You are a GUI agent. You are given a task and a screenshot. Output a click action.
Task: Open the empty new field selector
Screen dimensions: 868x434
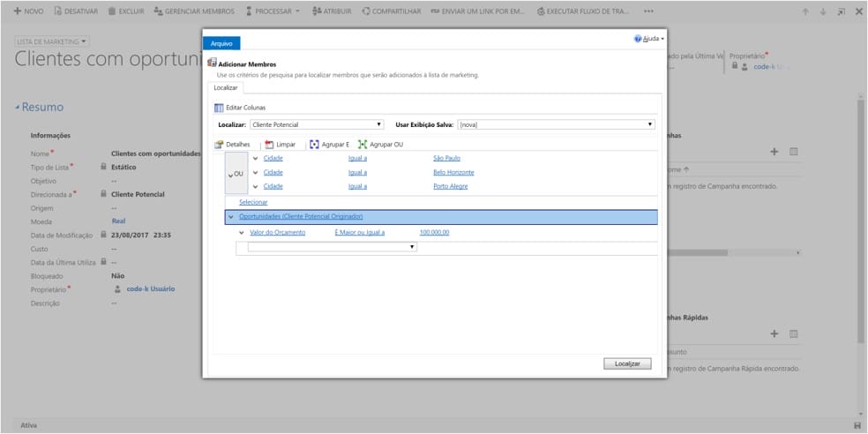tap(331, 248)
